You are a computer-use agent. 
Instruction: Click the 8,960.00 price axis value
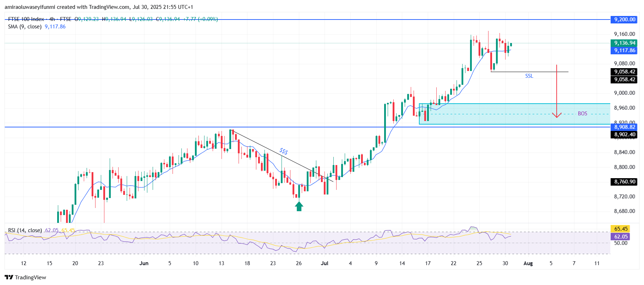point(624,108)
